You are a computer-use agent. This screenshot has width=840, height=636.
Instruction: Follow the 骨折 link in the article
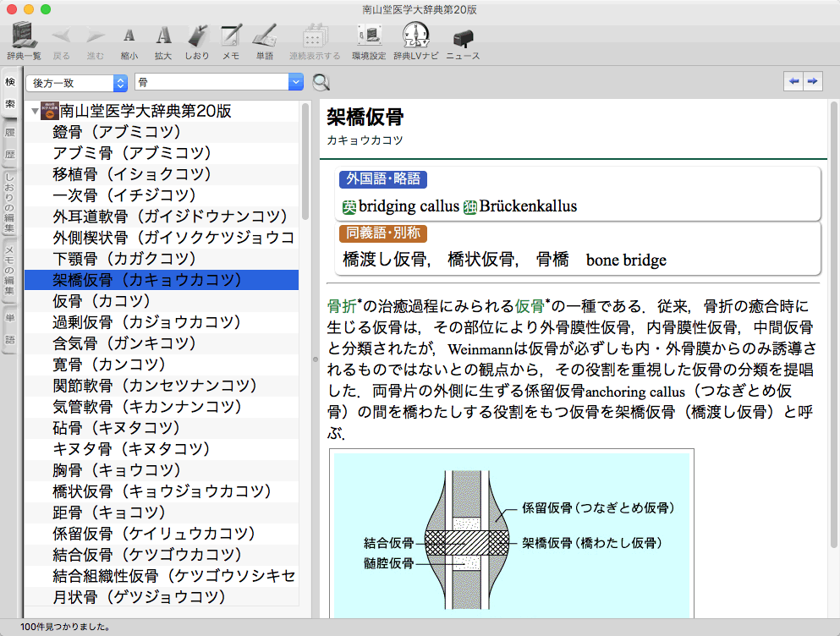[340, 305]
